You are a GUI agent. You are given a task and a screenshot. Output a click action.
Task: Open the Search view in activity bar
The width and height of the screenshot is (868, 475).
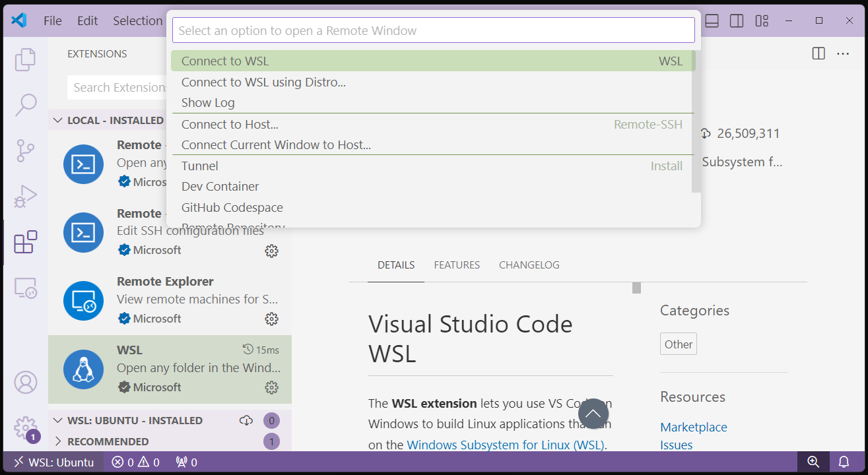tap(25, 104)
